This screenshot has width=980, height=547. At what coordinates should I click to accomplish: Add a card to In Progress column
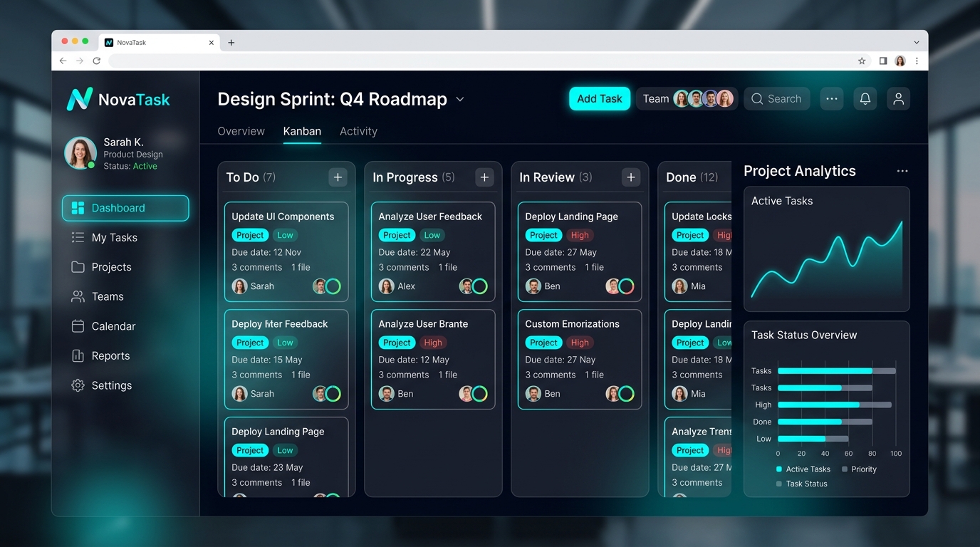[485, 177]
